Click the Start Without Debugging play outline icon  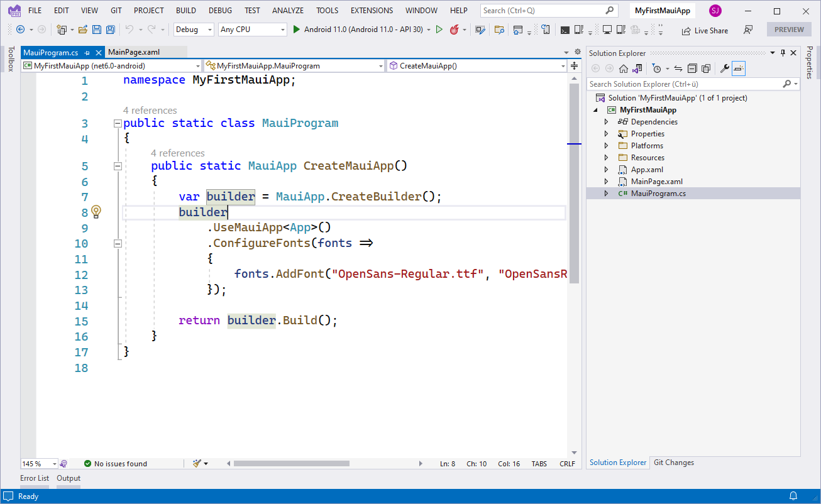click(x=439, y=30)
